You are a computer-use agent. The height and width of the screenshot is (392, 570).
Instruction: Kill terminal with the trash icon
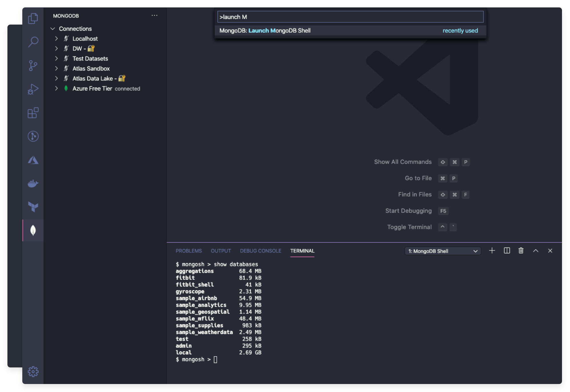pos(521,251)
